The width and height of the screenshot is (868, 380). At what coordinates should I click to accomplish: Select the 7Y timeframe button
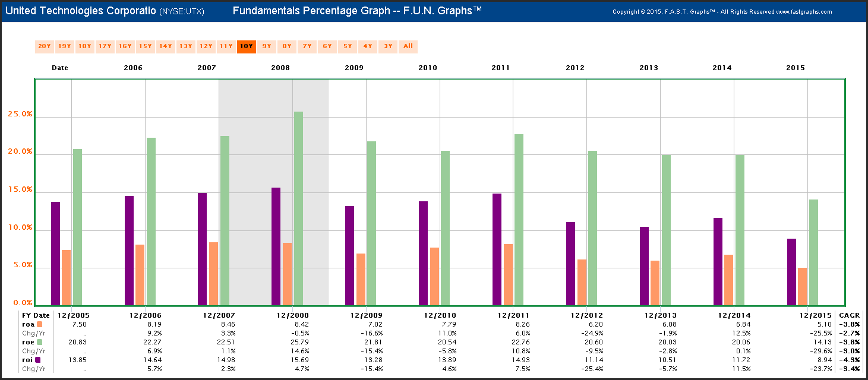click(307, 46)
